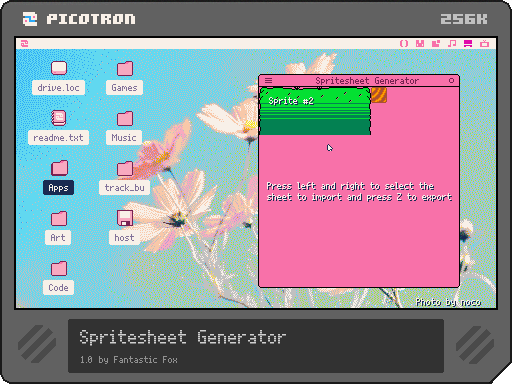Open the sprite editor workspace icon
Viewport: 512px width, 384px height.
(x=420, y=44)
